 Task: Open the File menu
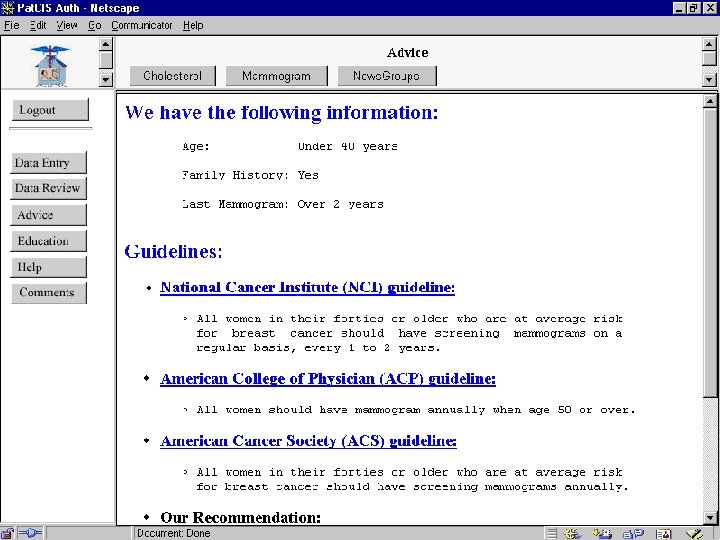11,25
